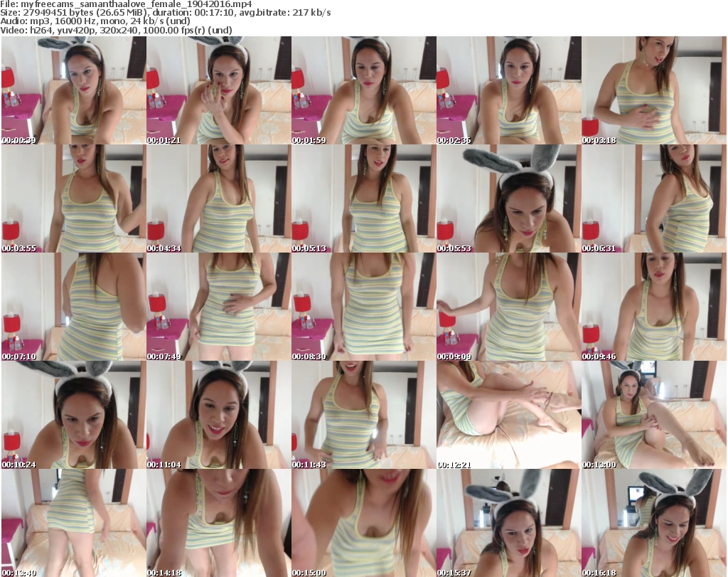Open the frame at 00:04:34
Viewport: 728px width, 577px height.
(x=219, y=198)
